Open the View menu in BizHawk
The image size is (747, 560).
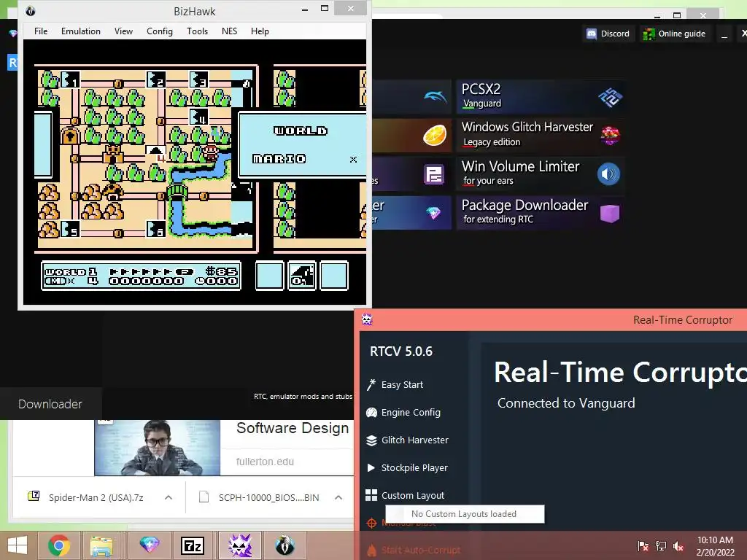click(x=123, y=31)
